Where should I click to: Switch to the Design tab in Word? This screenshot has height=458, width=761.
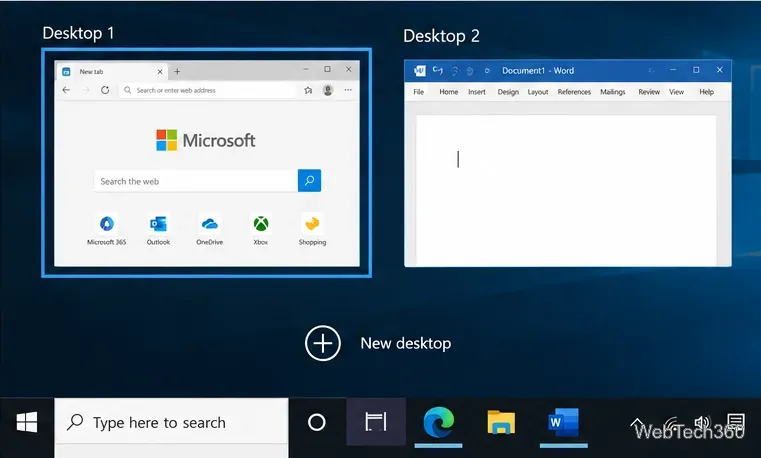tap(508, 92)
